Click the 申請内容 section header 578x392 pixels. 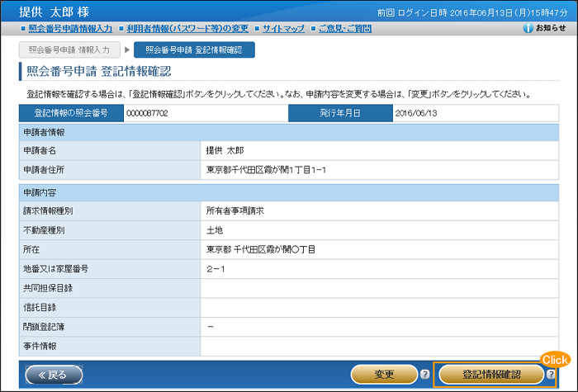289,192
